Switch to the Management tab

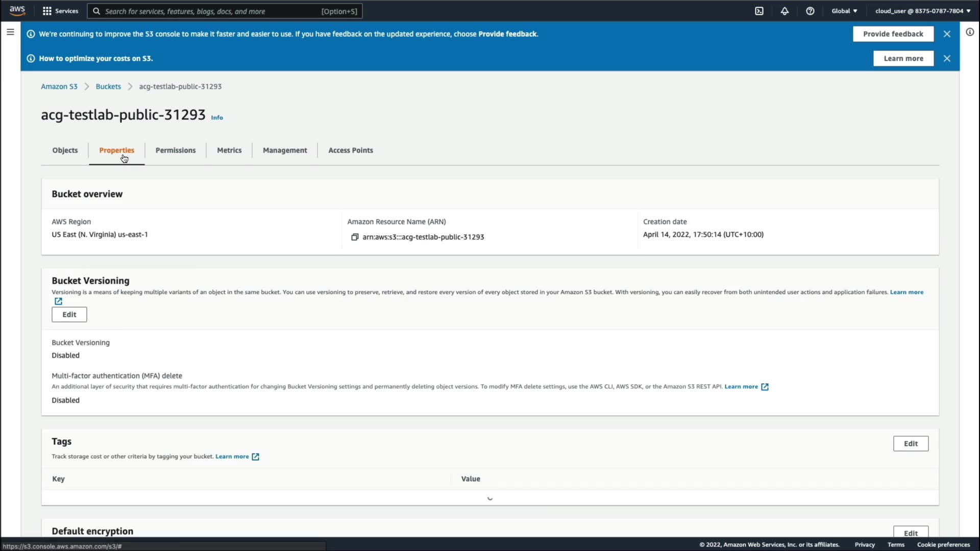pyautogui.click(x=285, y=150)
